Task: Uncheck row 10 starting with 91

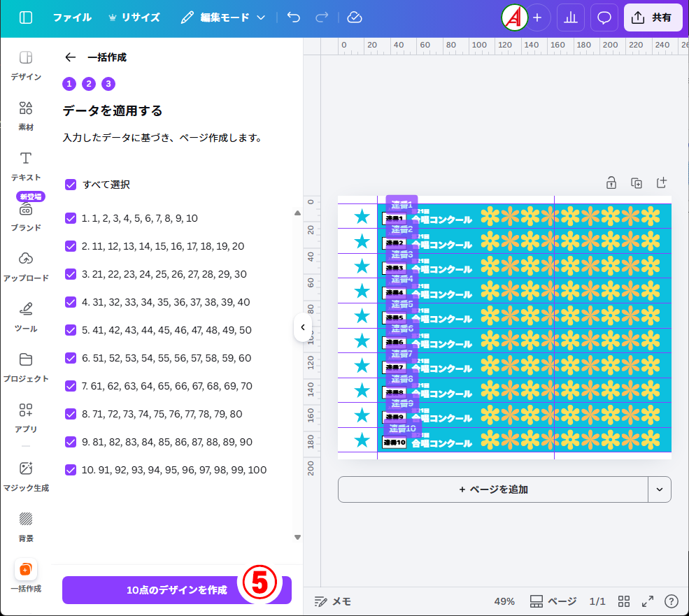Action: tap(71, 470)
